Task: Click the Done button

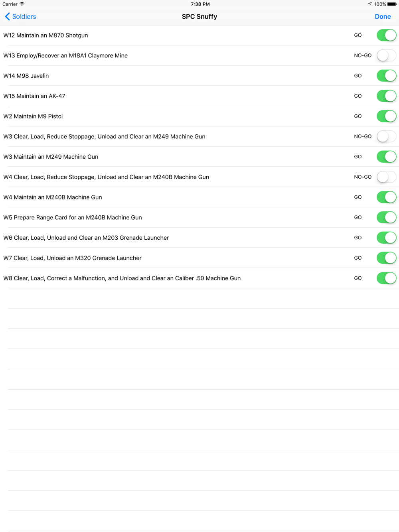Action: [383, 17]
